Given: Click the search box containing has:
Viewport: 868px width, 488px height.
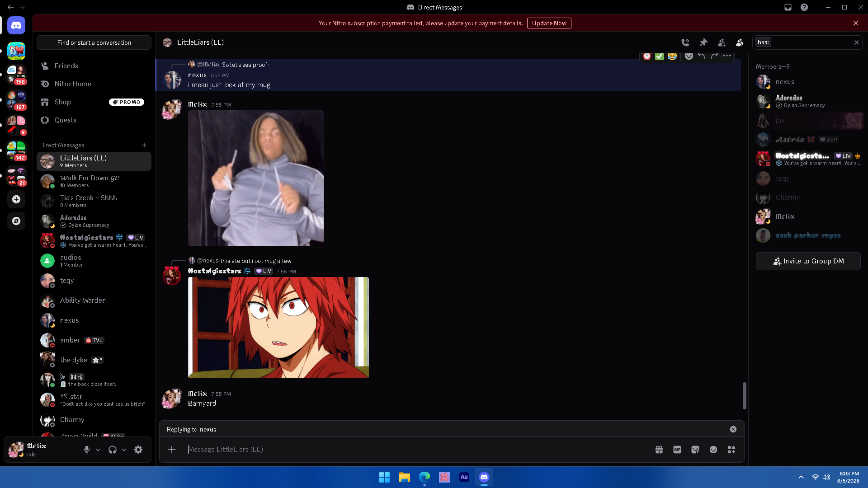Looking at the screenshot, I should pos(807,42).
